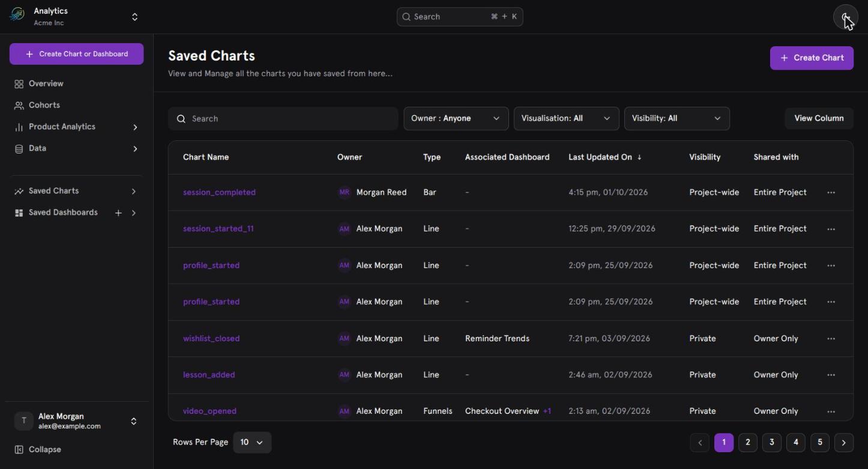Open the wishlist_closed chart link
This screenshot has height=469, width=868.
(x=211, y=339)
